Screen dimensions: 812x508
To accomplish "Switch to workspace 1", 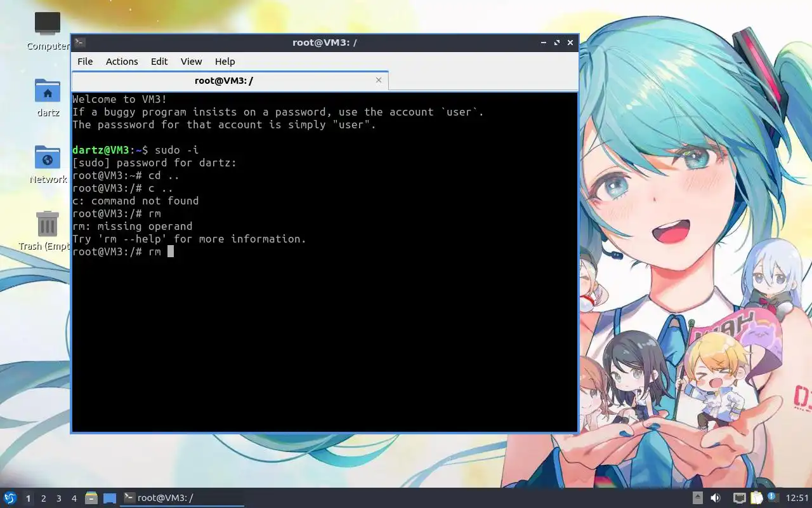I will click(28, 498).
